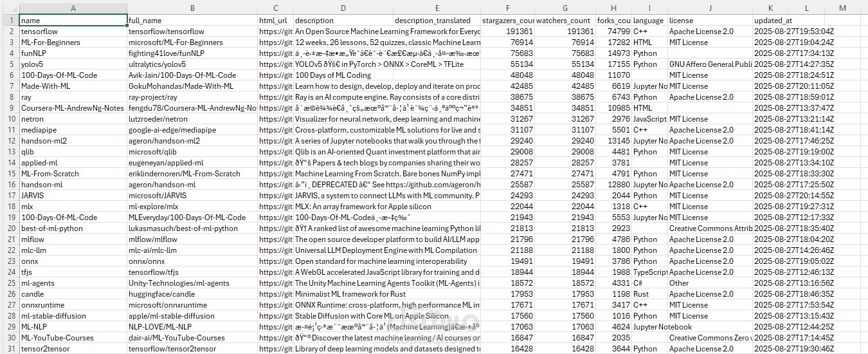
Task: Click the 'description_translated' header cell
Action: pyautogui.click(x=437, y=21)
